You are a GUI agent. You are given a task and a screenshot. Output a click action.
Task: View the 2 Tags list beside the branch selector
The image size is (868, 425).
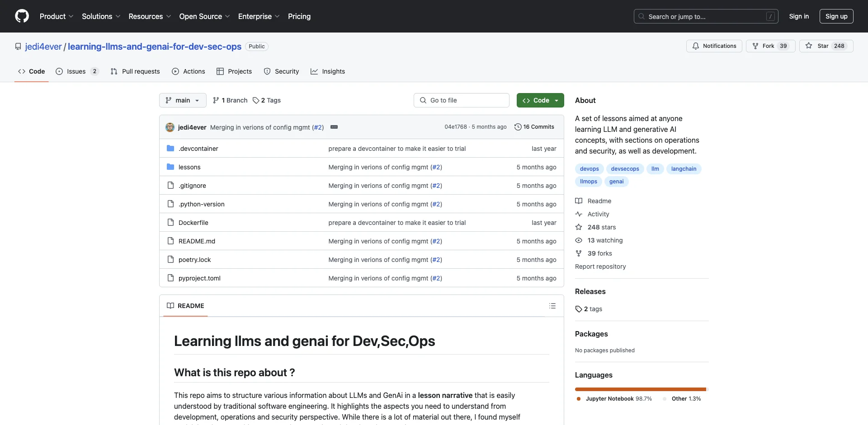[x=267, y=100]
